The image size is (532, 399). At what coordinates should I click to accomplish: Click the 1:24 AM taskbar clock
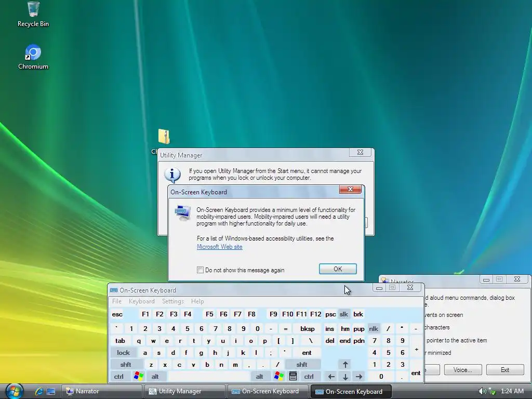[x=512, y=391]
